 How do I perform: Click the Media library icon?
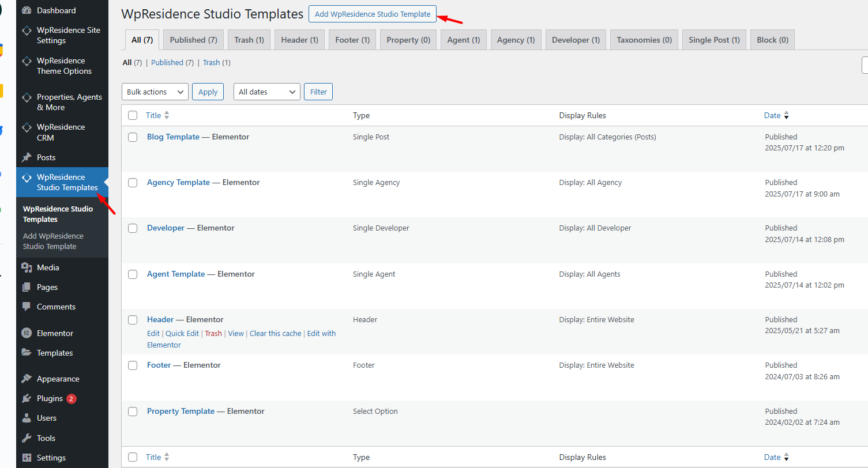27,267
